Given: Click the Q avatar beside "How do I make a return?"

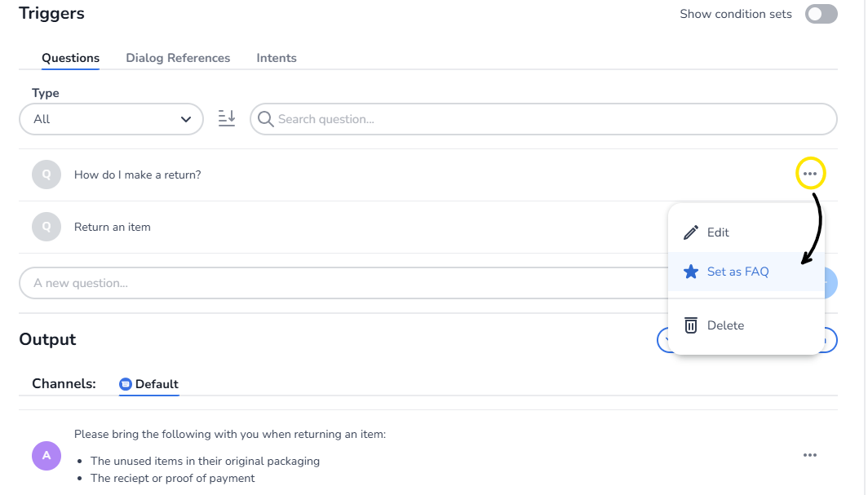Looking at the screenshot, I should (x=46, y=175).
